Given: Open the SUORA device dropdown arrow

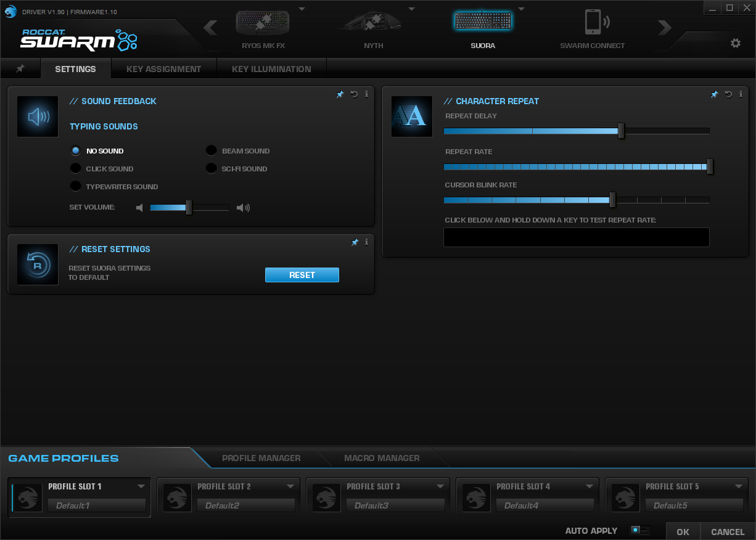Looking at the screenshot, I should pos(521,9).
